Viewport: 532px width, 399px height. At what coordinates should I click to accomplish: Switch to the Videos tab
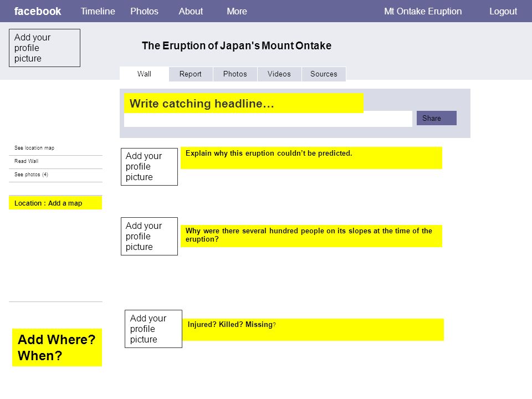(279, 74)
